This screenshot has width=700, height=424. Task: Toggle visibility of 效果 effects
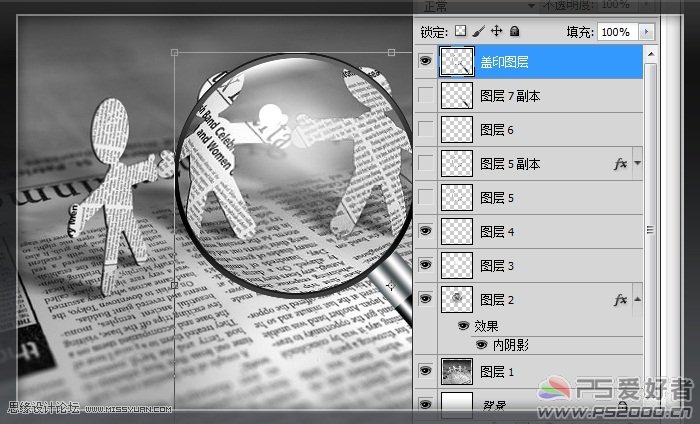pos(463,326)
